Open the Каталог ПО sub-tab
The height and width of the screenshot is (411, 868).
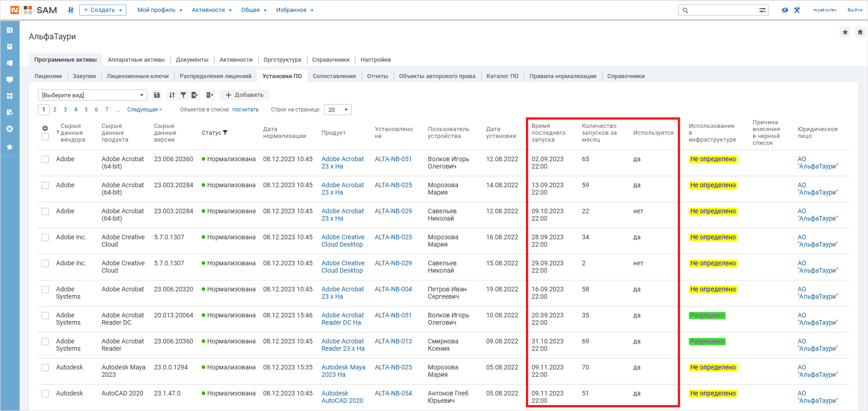point(502,76)
